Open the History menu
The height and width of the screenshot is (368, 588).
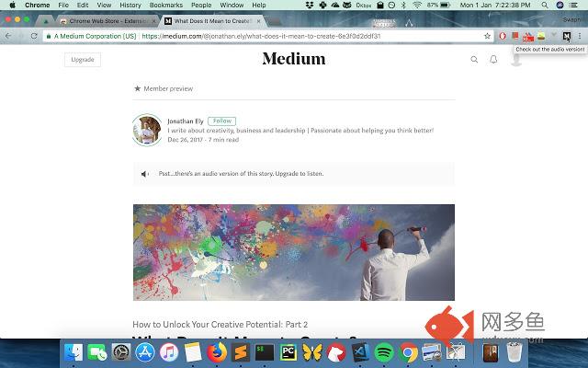(130, 5)
